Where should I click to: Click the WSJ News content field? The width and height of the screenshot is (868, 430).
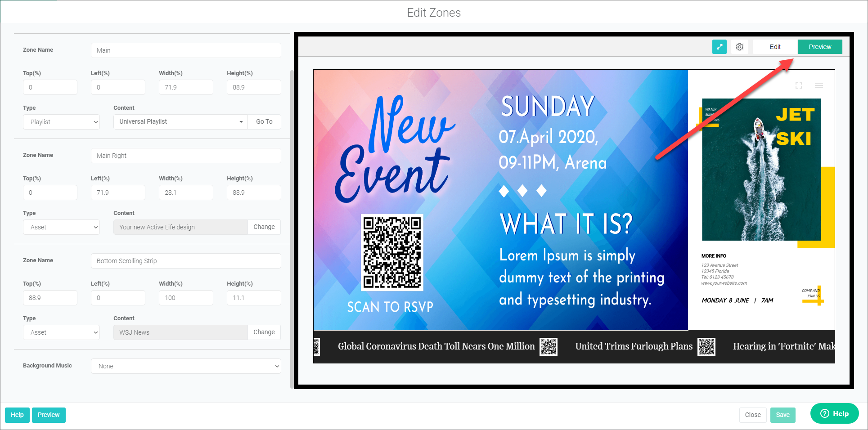(180, 332)
